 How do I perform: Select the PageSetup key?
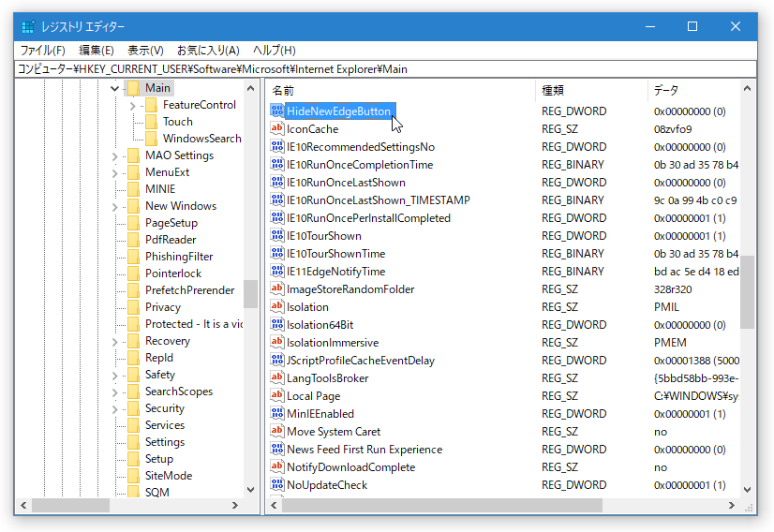(x=171, y=223)
